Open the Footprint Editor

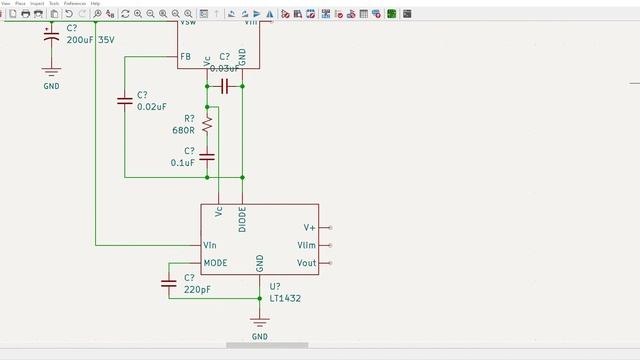point(311,14)
